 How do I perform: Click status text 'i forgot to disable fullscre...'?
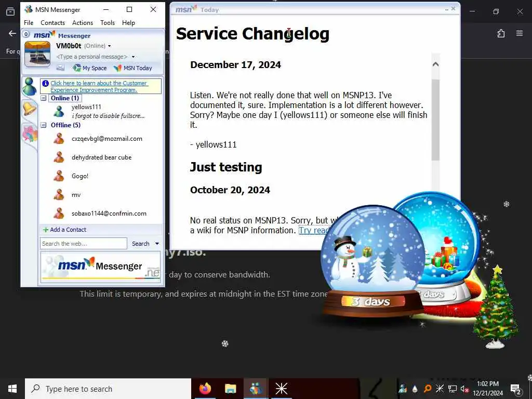pos(108,116)
